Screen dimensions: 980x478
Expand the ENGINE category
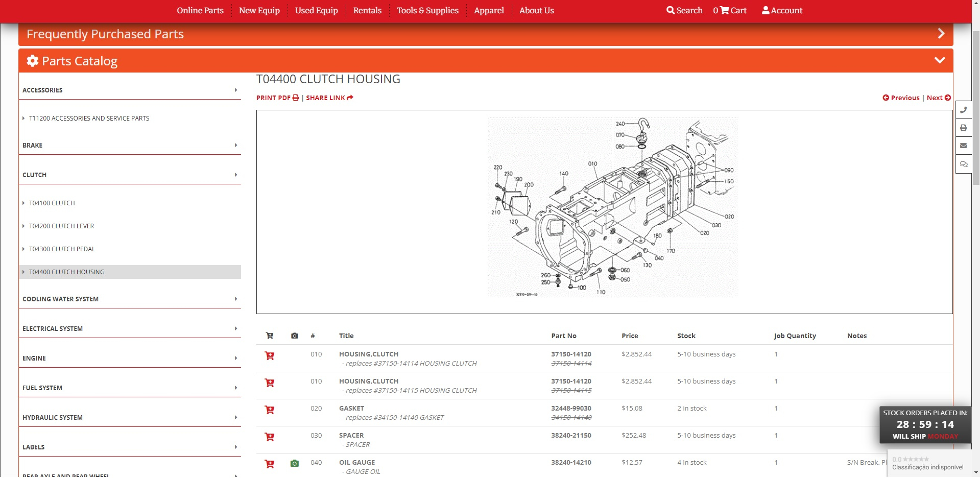(x=130, y=358)
